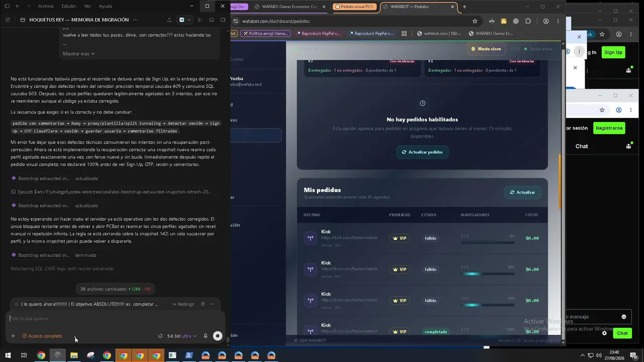Screen dimensions: 644x362
Task: Open the Acceso completo permission selector
Action: (42, 336)
